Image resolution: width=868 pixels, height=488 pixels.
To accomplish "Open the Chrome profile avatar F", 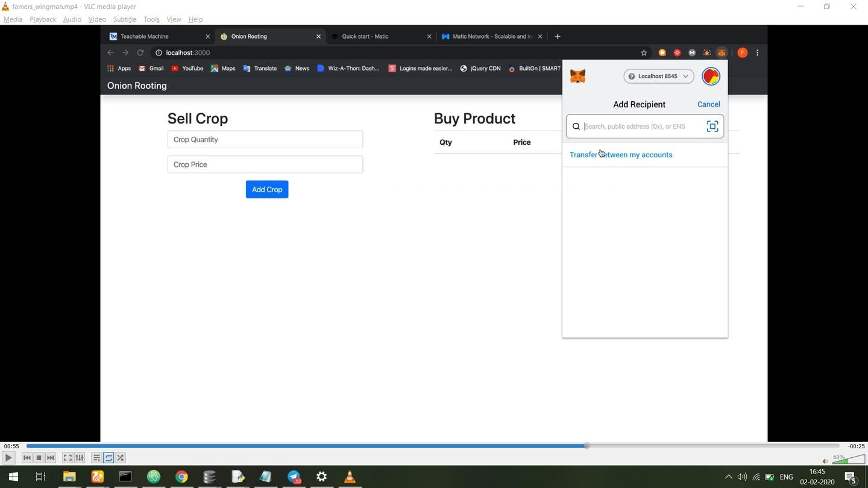I will click(743, 53).
